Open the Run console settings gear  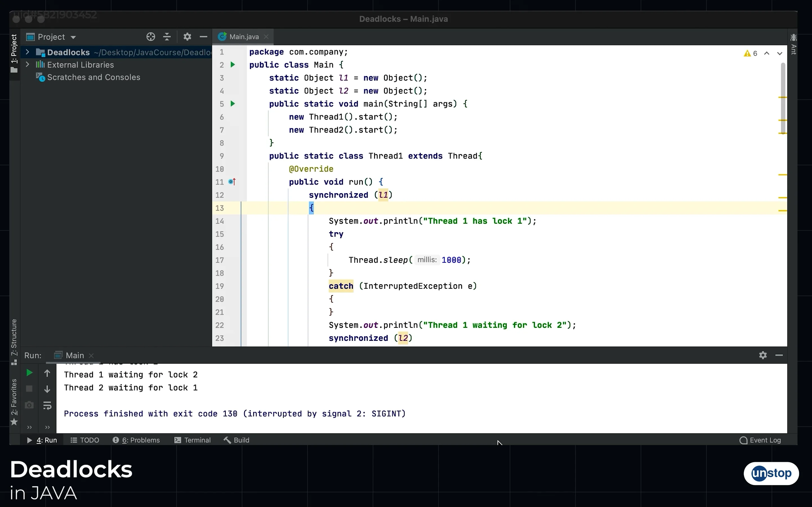click(763, 355)
